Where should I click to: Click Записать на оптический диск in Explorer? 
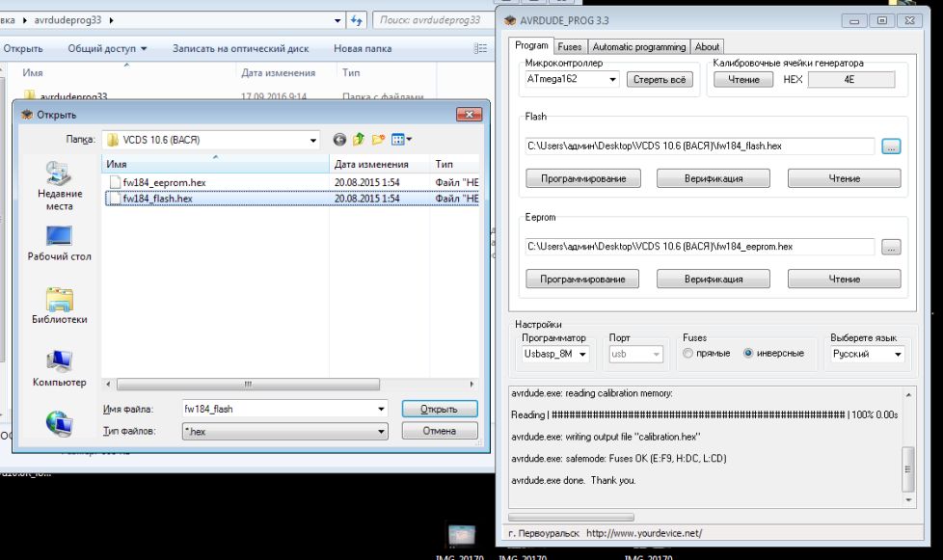click(x=240, y=48)
